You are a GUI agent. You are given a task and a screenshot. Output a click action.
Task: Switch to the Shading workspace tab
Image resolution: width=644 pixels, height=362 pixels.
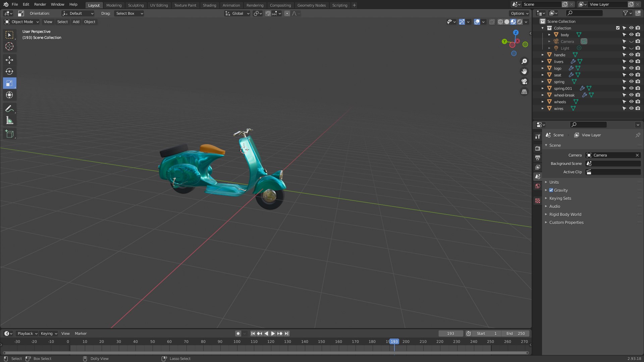coord(209,5)
